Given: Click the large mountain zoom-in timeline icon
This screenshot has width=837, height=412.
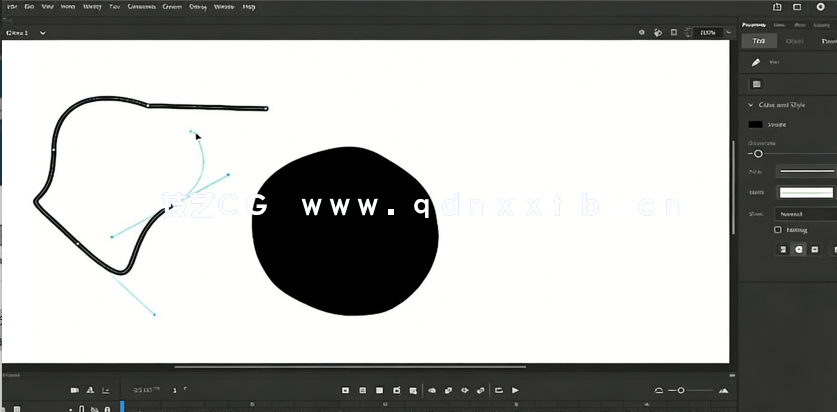Looking at the screenshot, I should point(724,391).
